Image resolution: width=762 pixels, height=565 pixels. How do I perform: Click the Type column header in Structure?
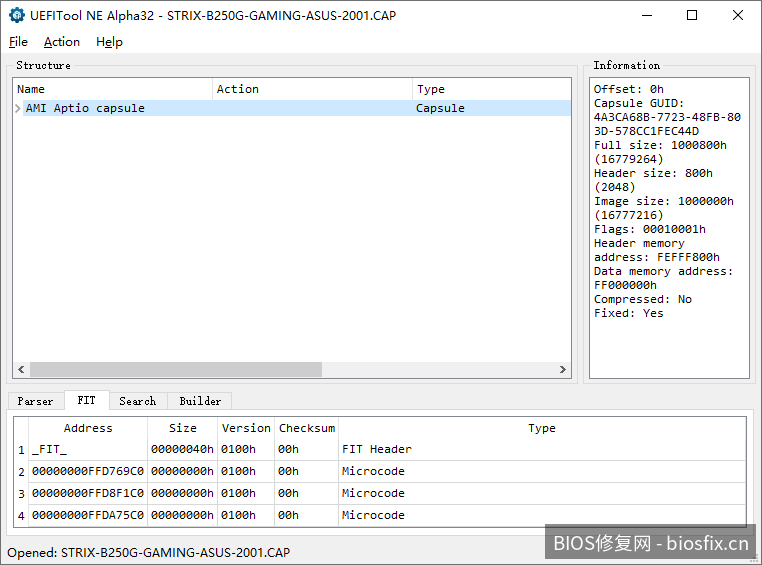click(x=490, y=89)
